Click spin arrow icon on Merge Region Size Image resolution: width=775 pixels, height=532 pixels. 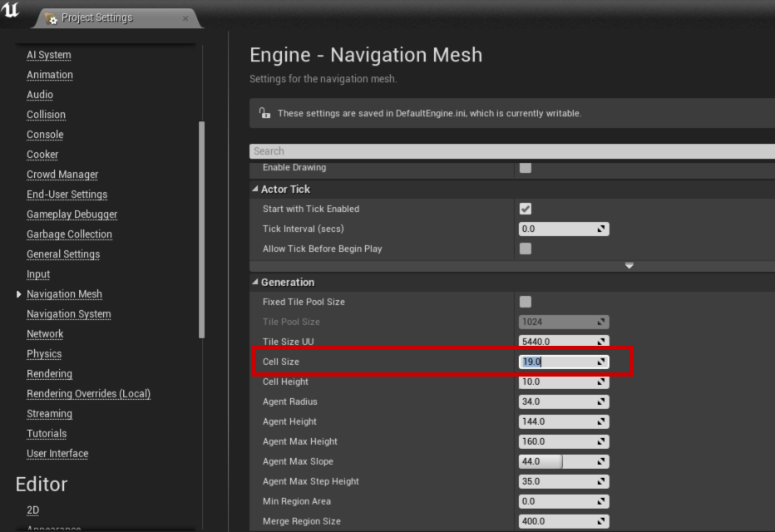(601, 521)
